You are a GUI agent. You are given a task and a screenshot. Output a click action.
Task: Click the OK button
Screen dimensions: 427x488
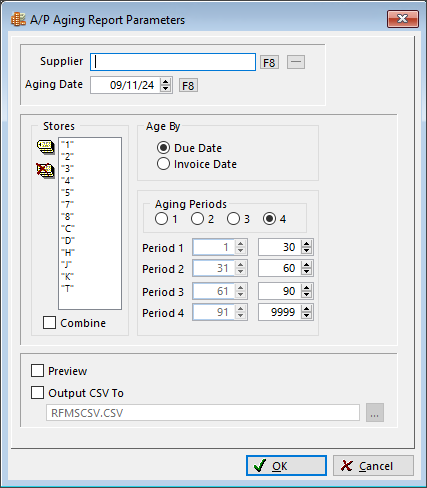(286, 466)
